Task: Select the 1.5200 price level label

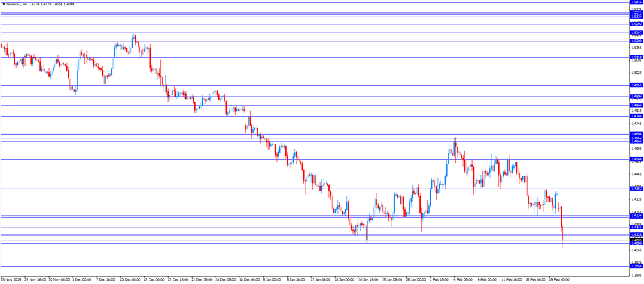Action: pyautogui.click(x=636, y=41)
